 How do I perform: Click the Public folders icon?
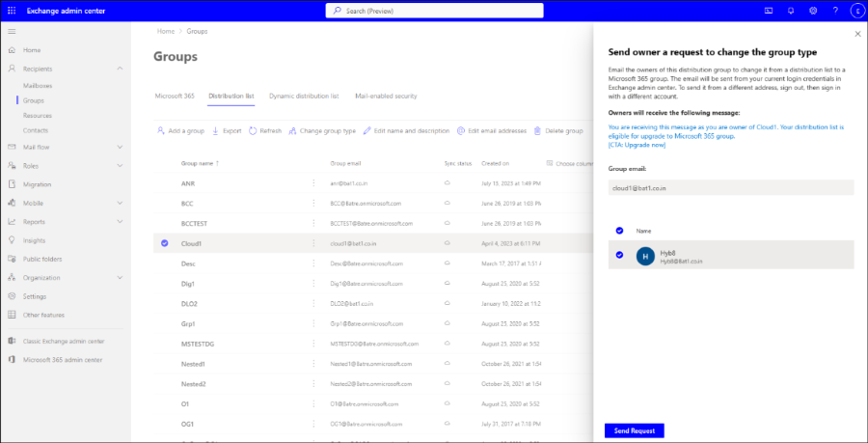point(12,260)
